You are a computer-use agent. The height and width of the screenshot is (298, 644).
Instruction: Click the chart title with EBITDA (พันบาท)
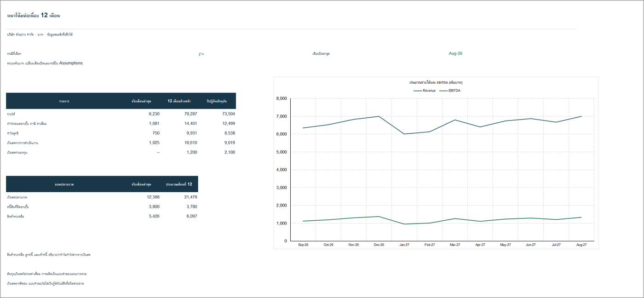click(x=436, y=82)
